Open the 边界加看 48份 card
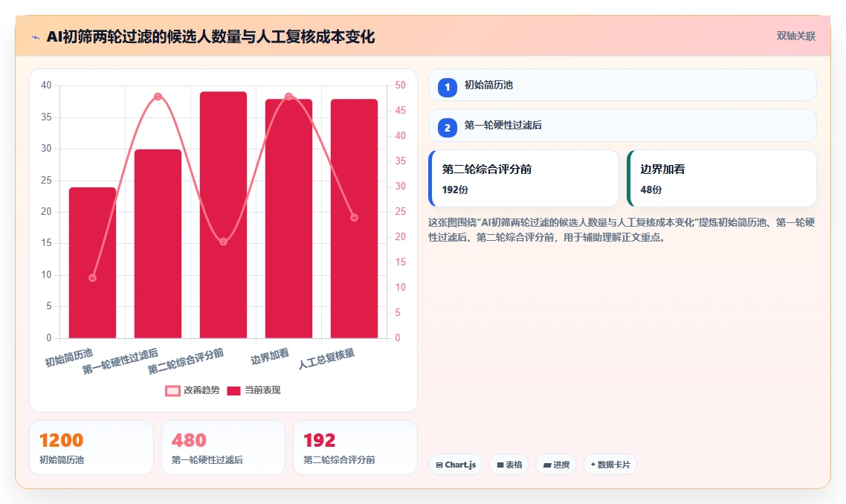This screenshot has width=846, height=504. click(x=721, y=178)
